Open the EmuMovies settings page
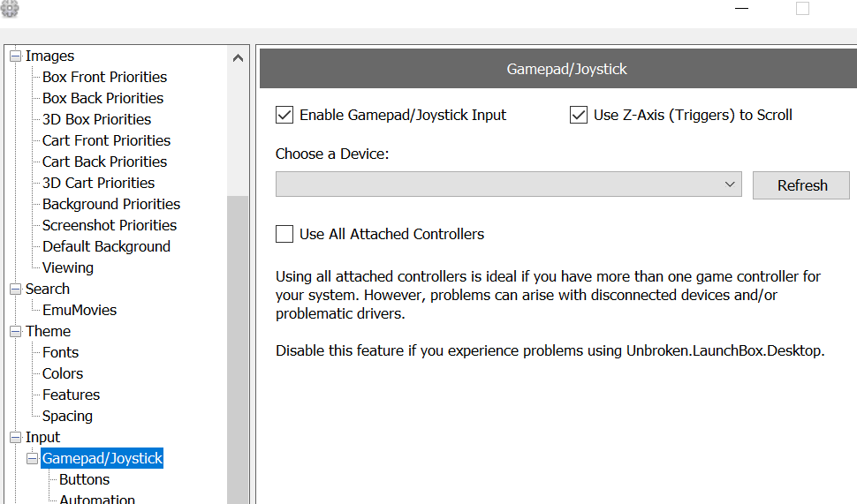857x504 pixels. [x=80, y=310]
